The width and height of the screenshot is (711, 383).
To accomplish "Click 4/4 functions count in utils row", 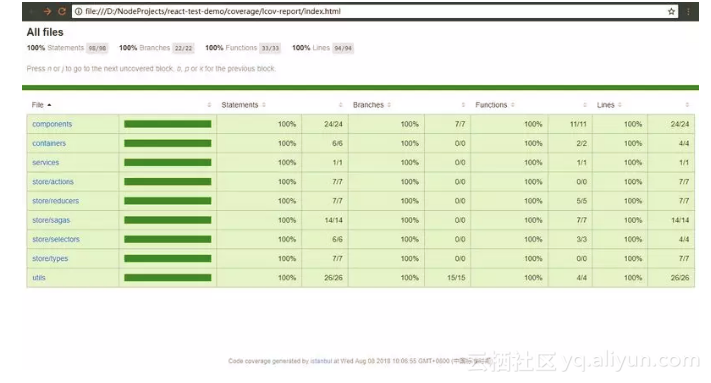I will click(582, 278).
